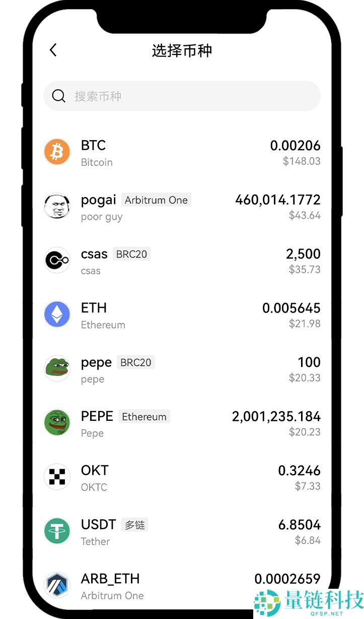Screen dimensions: 364x619
Task: Click the BRC20 pepe frog icon
Action: (x=57, y=368)
